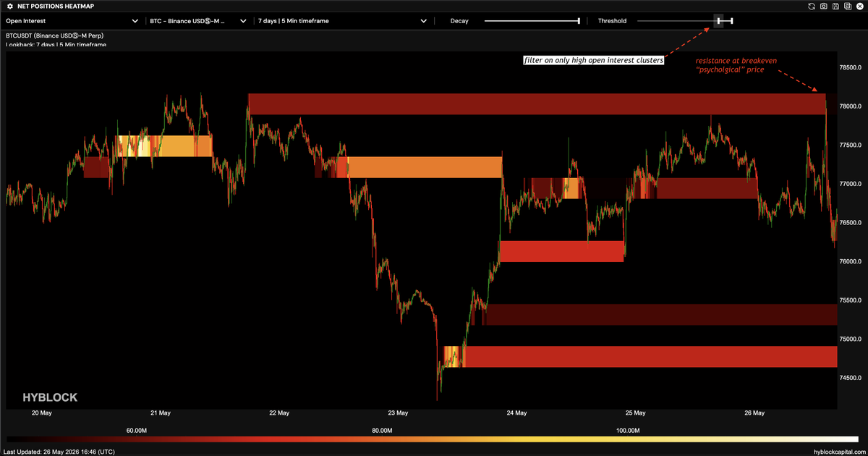Viewport: 868px width, 456px height.
Task: Click the red cluster band near 74750
Action: click(650, 357)
